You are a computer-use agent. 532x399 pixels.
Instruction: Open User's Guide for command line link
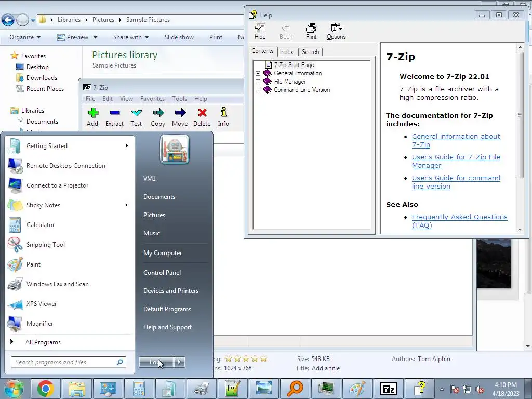pyautogui.click(x=456, y=182)
